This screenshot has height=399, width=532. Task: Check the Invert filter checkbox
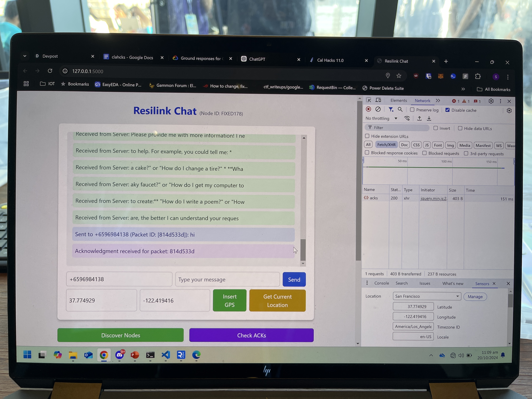pyautogui.click(x=436, y=128)
